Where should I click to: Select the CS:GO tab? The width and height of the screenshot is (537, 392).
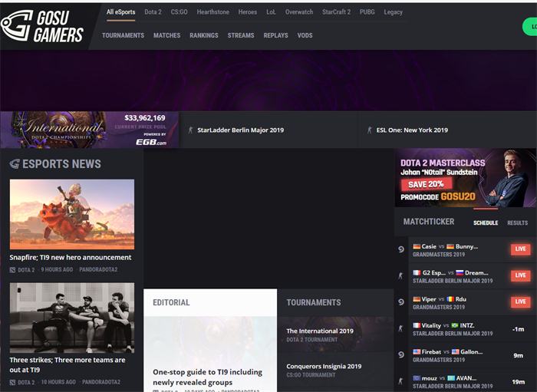pyautogui.click(x=179, y=12)
